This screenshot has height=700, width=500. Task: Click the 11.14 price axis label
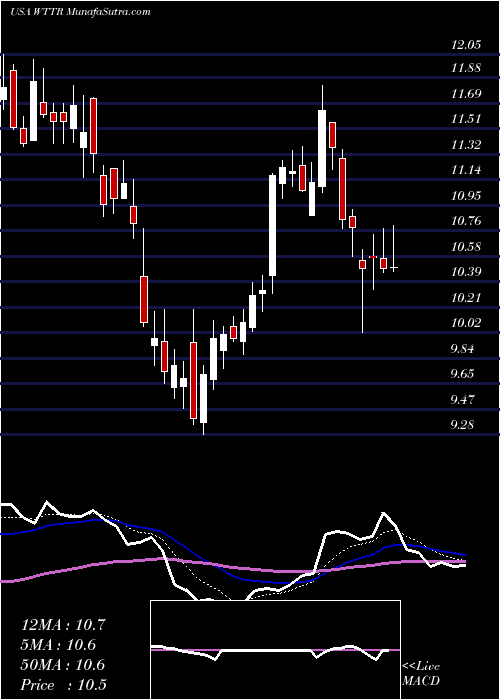466,170
